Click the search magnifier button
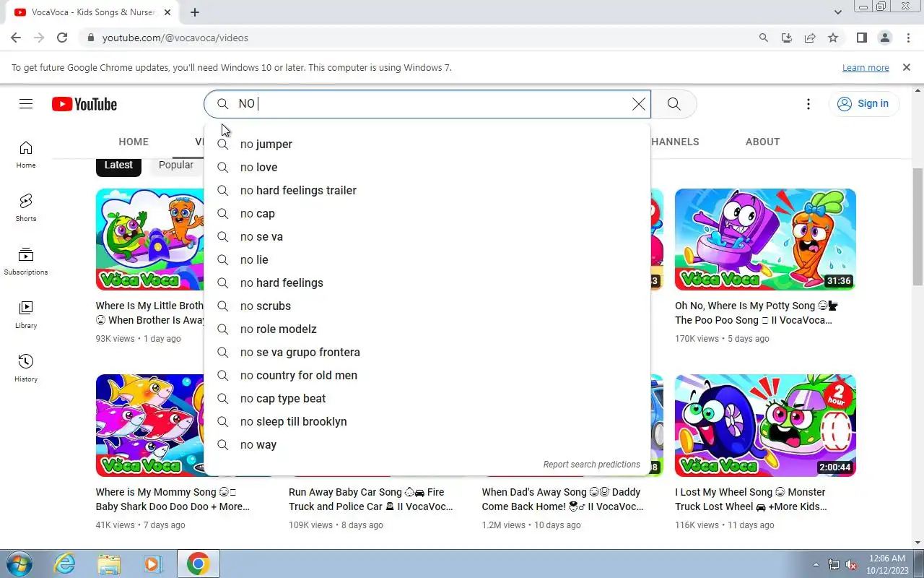Screen dimensions: 924x578 pyautogui.click(x=674, y=104)
